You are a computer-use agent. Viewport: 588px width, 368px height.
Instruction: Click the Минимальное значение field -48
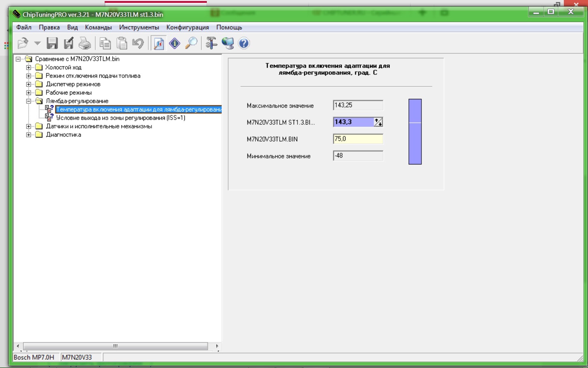pos(358,156)
